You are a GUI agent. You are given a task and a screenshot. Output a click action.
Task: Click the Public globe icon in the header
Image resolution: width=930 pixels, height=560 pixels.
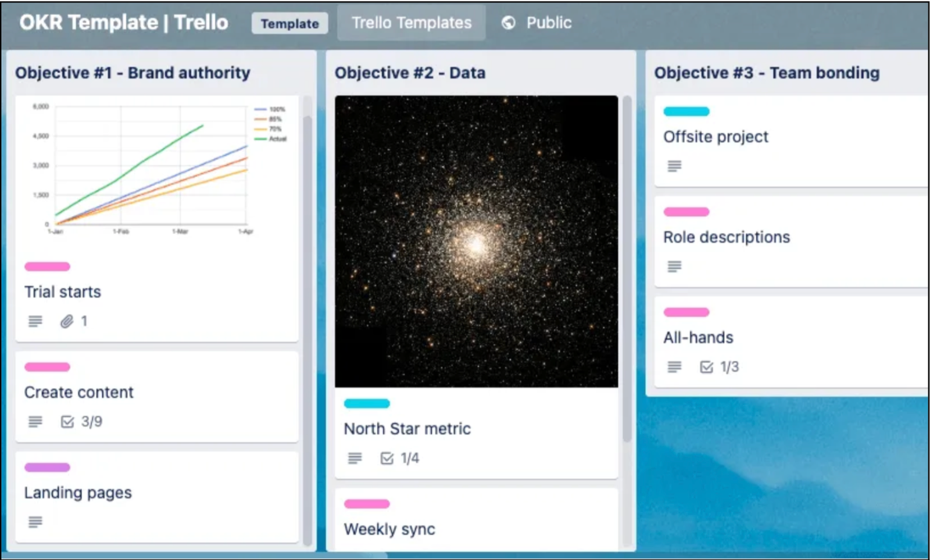[x=509, y=23]
